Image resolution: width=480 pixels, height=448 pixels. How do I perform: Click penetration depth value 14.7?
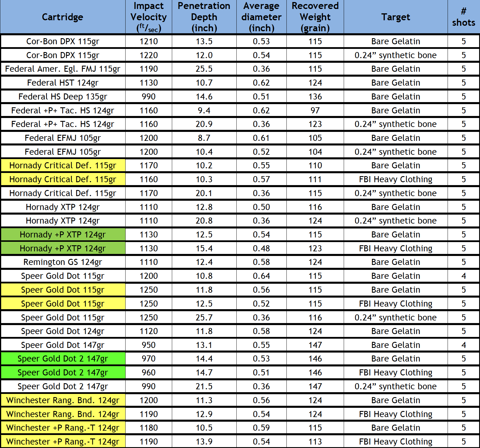click(204, 373)
